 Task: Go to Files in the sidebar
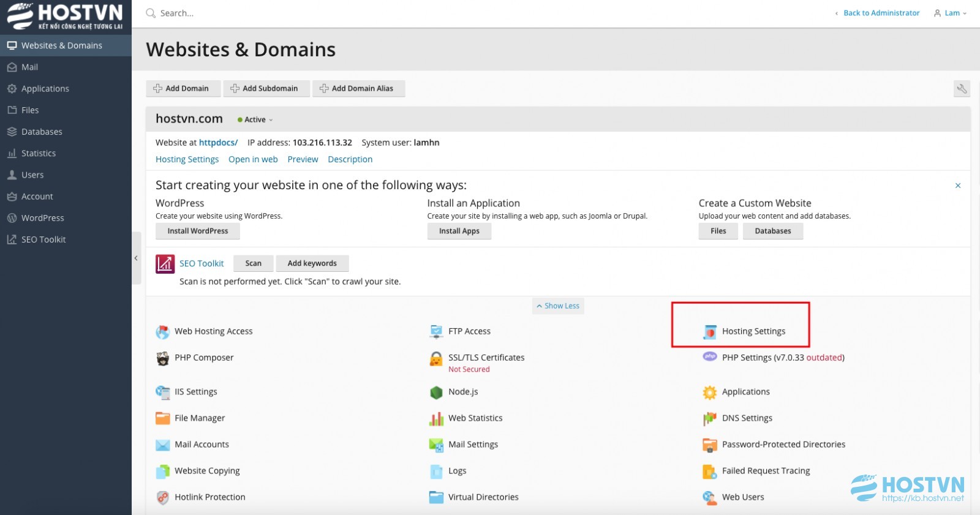tap(66, 110)
